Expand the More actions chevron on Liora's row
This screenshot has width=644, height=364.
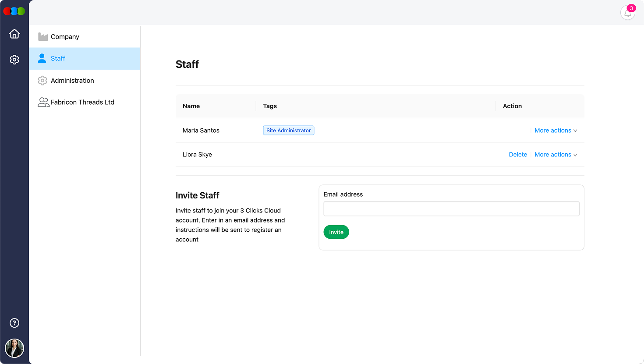[x=575, y=155]
